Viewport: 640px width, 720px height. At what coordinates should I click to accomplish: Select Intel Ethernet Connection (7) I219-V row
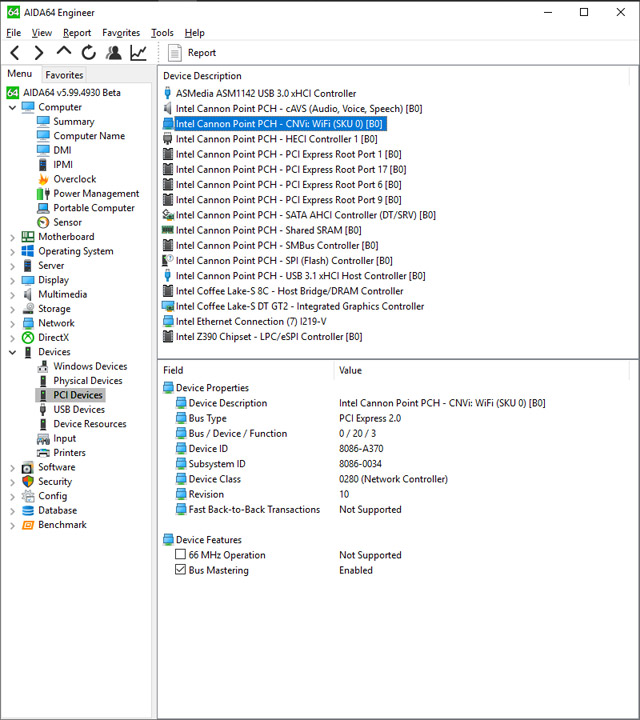[x=244, y=321]
